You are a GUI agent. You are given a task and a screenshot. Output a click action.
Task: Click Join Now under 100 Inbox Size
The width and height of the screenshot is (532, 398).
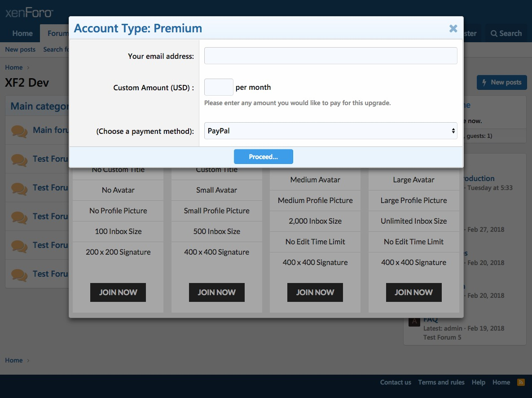pos(118,292)
